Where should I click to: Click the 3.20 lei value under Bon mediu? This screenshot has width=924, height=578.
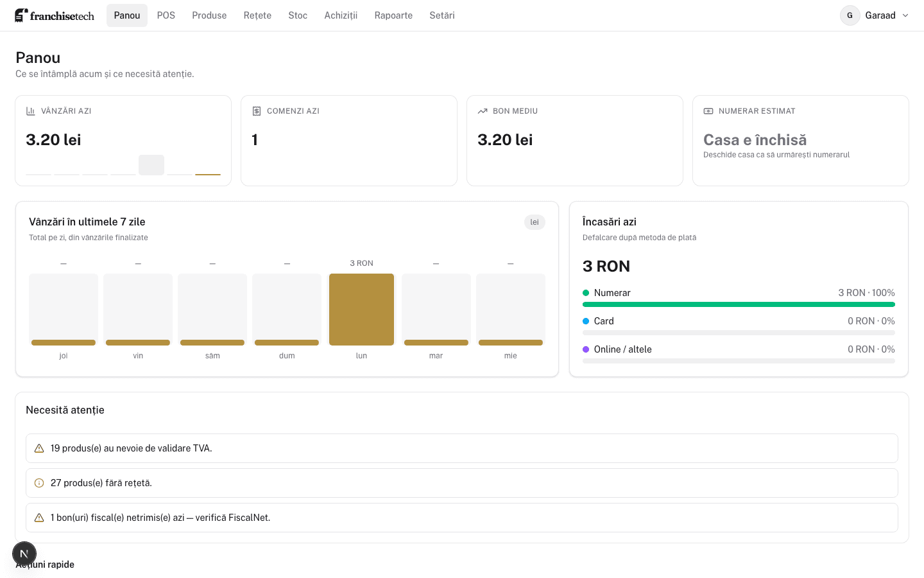pos(505,140)
